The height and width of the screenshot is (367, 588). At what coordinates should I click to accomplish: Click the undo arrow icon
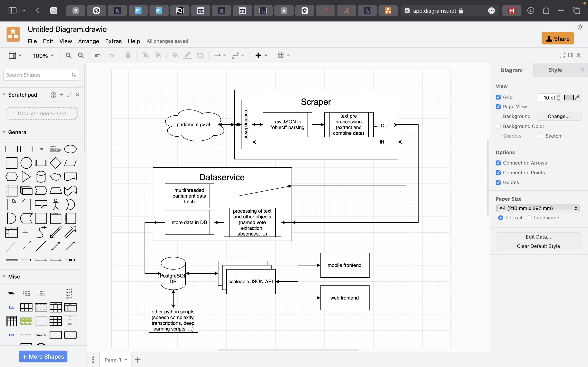pyautogui.click(x=98, y=55)
